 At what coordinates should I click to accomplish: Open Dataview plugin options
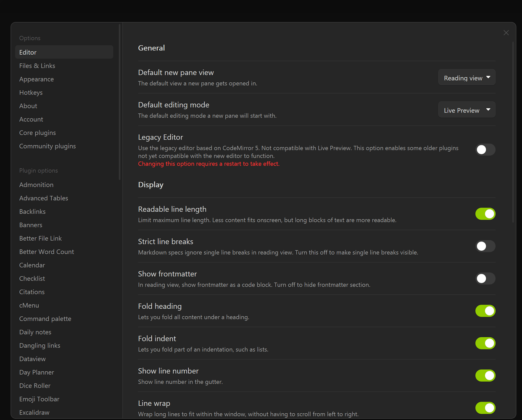[x=32, y=359]
